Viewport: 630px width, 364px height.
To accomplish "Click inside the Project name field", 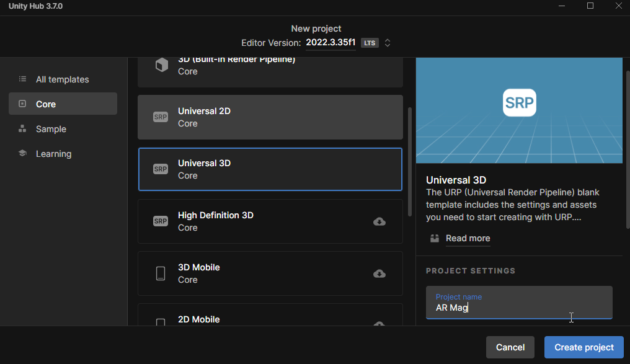I will (x=518, y=307).
